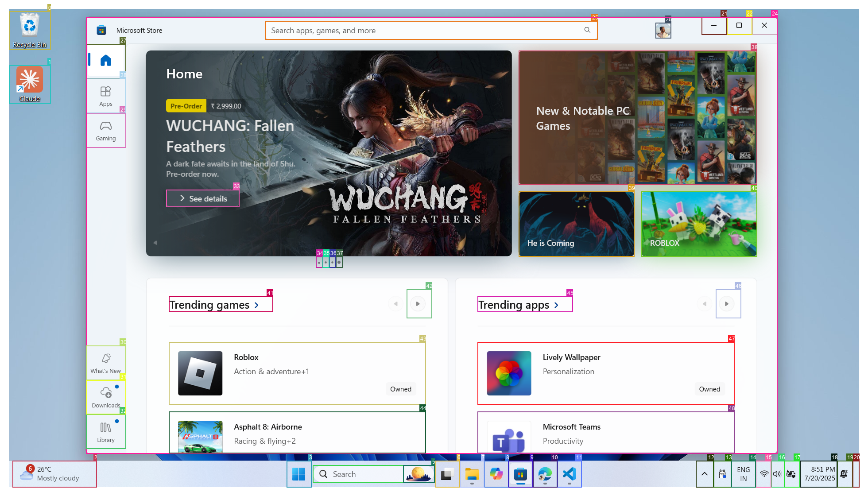The width and height of the screenshot is (868, 496).
Task: Click the user profile avatar
Action: tap(663, 31)
